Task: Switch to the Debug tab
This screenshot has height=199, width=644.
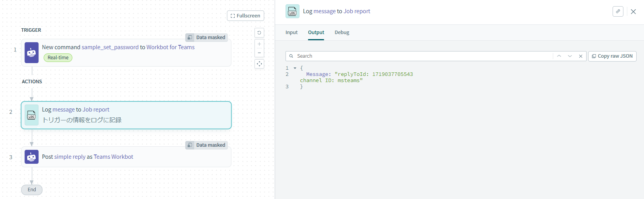Action: 342,33
